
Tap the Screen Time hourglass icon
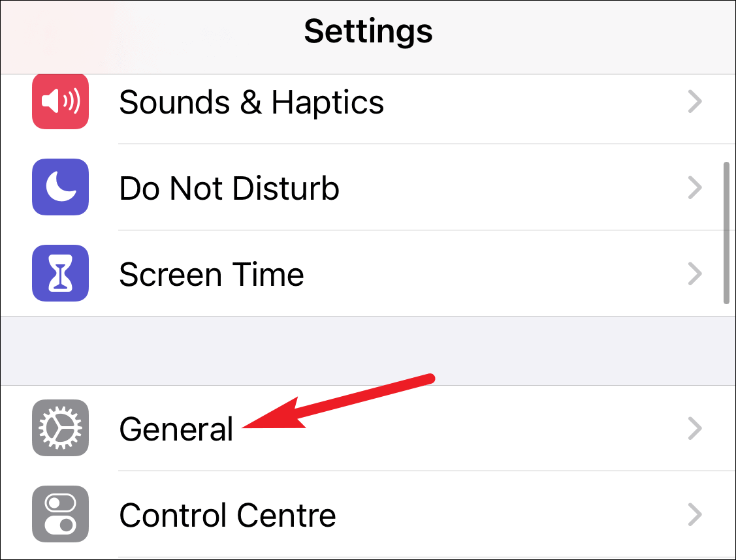pyautogui.click(x=60, y=273)
